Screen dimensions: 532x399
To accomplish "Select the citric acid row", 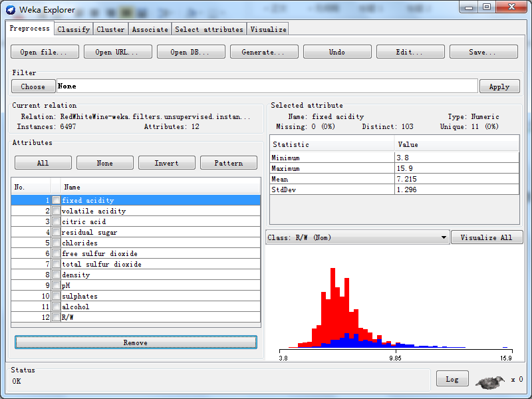I will pos(136,221).
